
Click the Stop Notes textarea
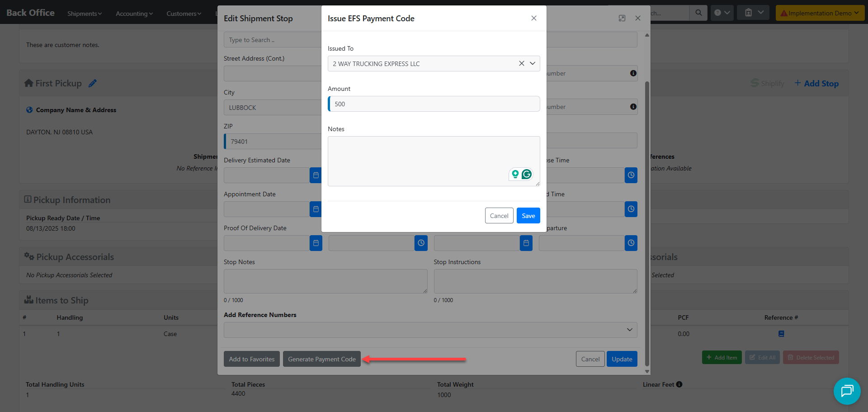tap(325, 281)
